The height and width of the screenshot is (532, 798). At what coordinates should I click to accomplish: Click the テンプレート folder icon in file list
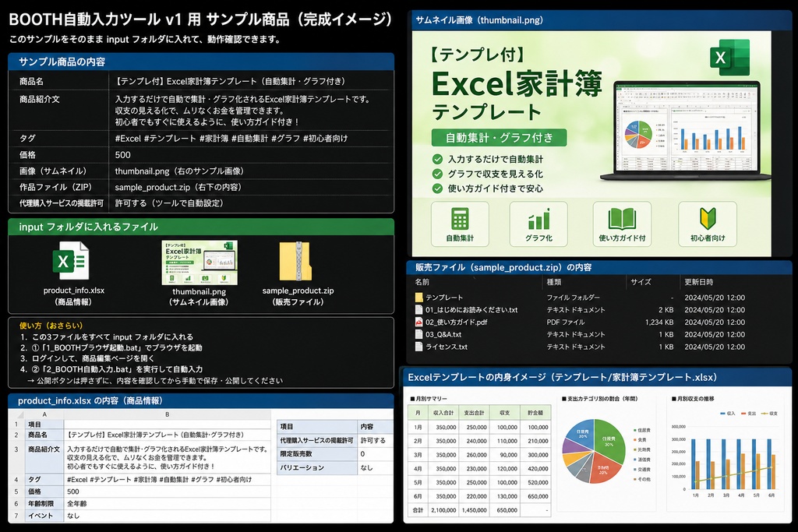(x=418, y=298)
